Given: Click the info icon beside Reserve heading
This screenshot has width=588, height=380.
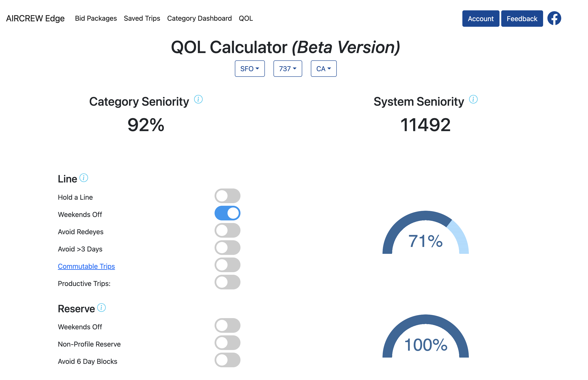Looking at the screenshot, I should pos(101,308).
